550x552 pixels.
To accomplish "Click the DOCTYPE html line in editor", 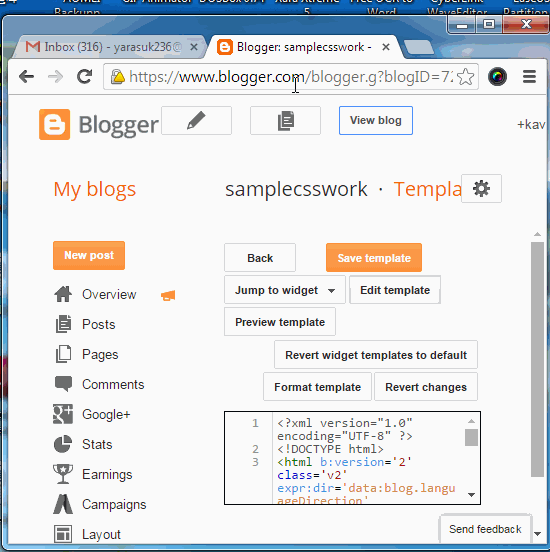I will pos(330,449).
